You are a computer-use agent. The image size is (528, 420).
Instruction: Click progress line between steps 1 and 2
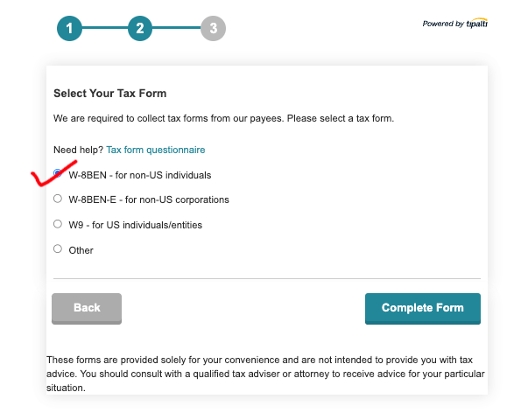point(105,28)
